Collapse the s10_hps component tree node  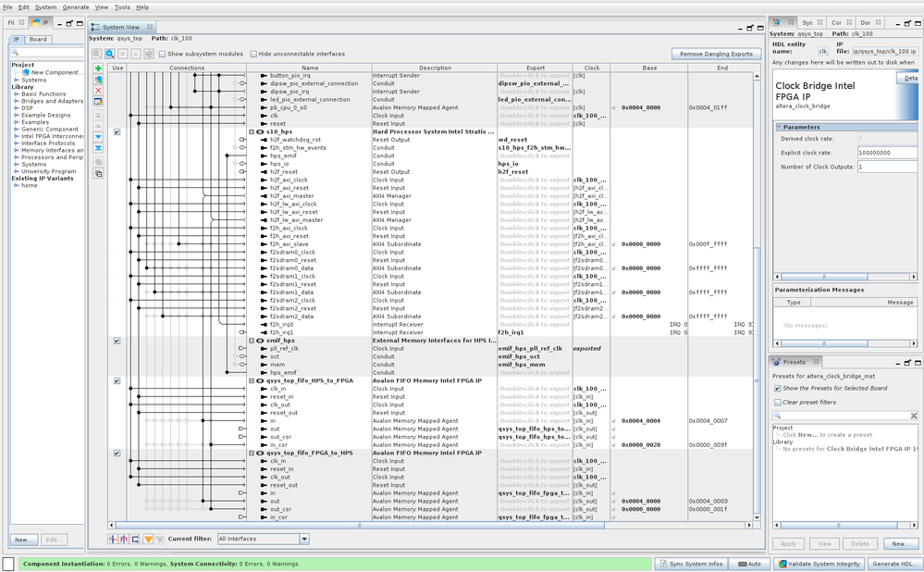[x=251, y=131]
